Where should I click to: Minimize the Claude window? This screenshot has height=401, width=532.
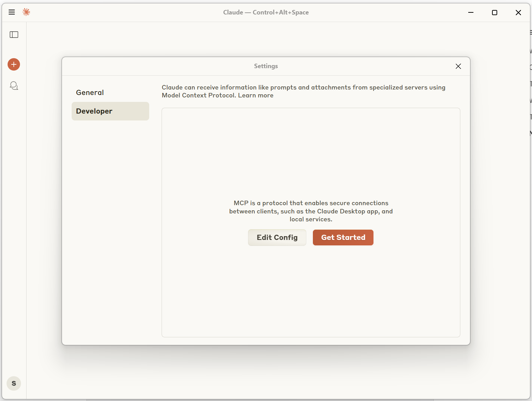coord(471,12)
